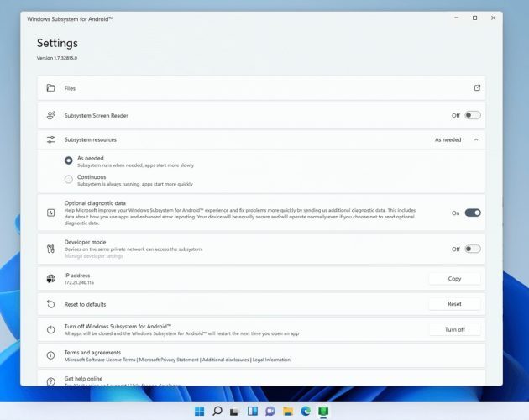Copy the IP address
This screenshot has height=420, width=529.
coord(454,279)
